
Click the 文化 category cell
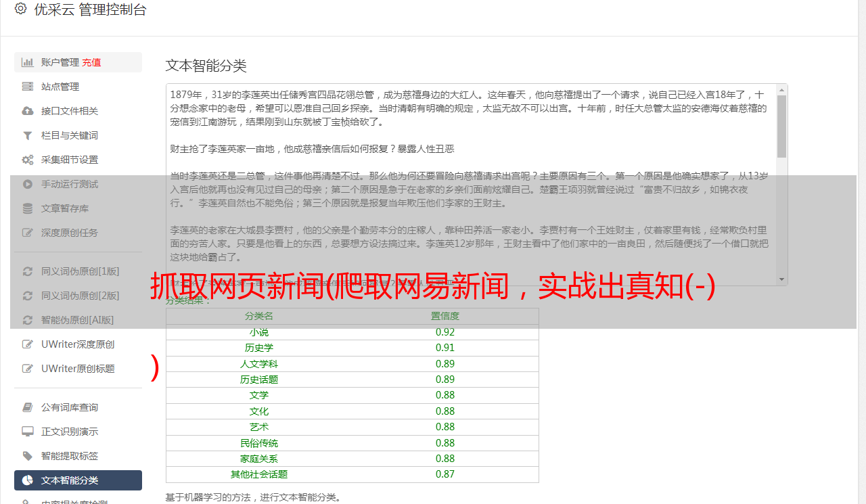[x=259, y=411]
